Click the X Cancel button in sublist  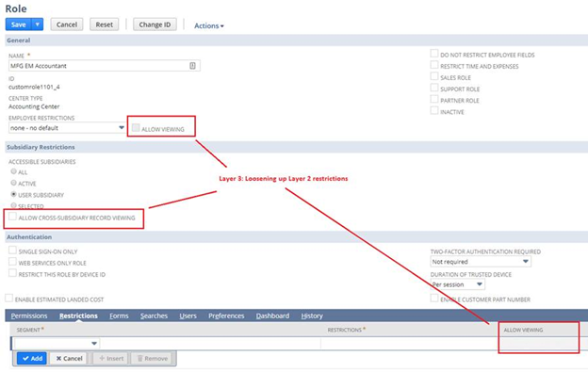(x=70, y=359)
